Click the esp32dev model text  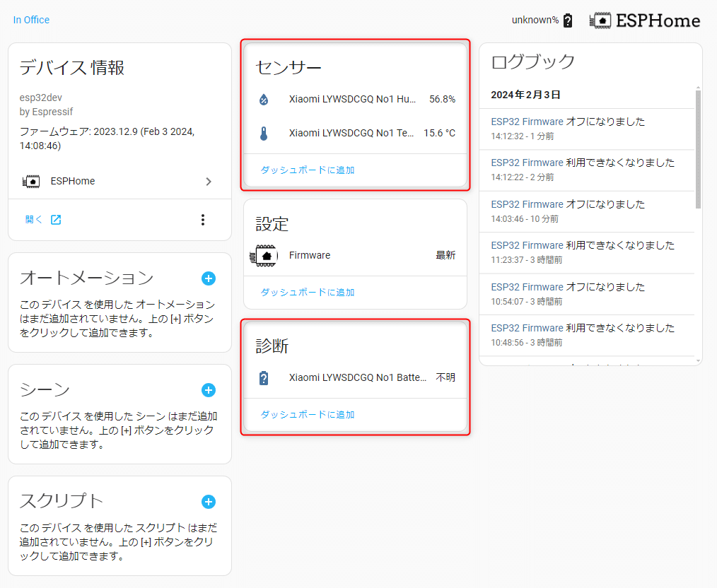tap(41, 98)
